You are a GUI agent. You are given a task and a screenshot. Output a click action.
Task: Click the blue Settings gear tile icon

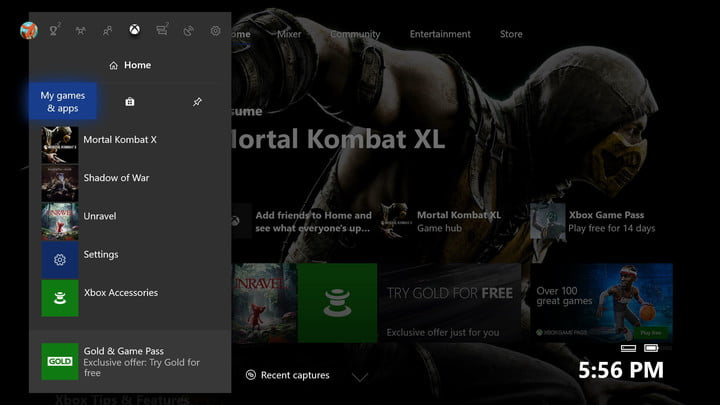[60, 260]
